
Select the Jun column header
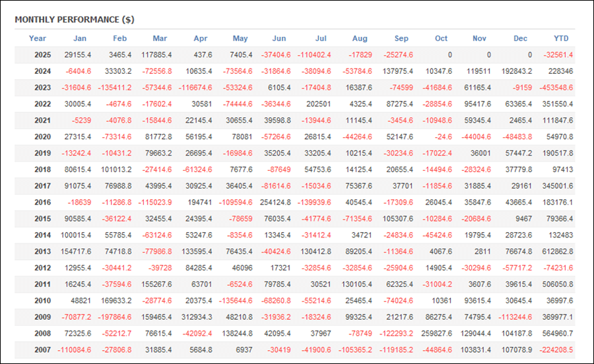point(279,38)
